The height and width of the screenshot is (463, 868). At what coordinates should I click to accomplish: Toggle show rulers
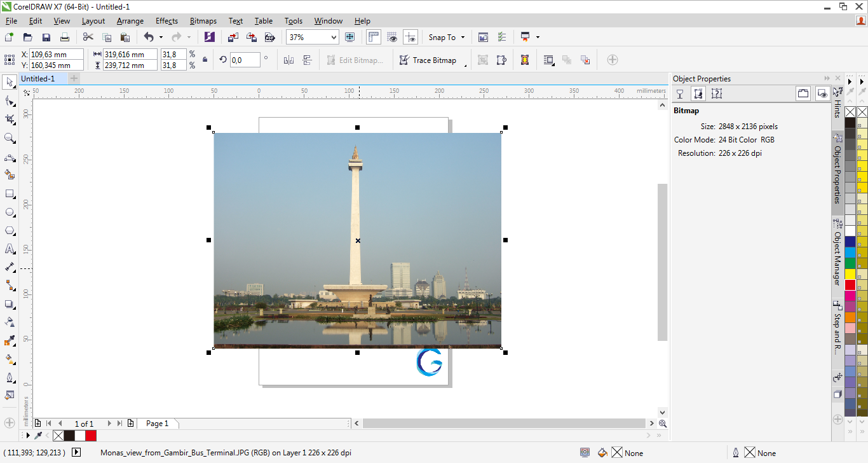point(374,37)
